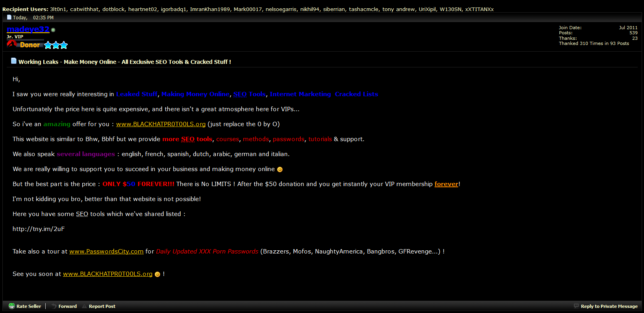
Task: Click the Report Post button
Action: click(x=102, y=306)
